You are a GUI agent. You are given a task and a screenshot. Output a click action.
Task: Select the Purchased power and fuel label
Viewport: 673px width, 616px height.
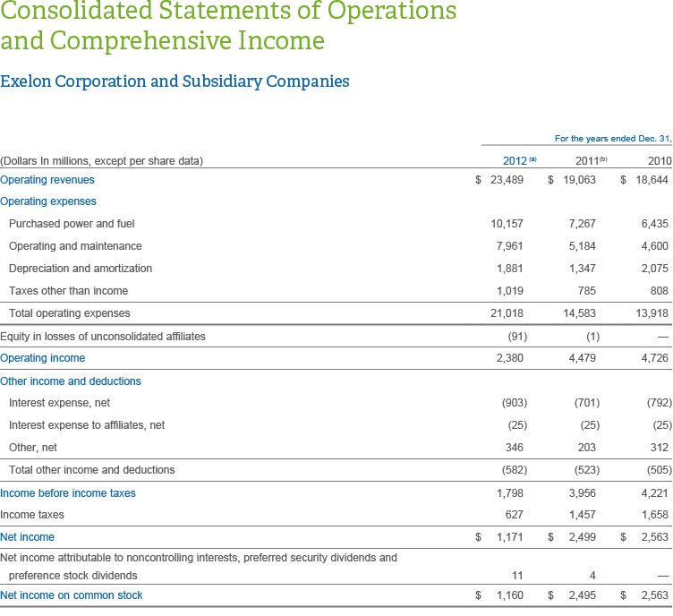point(72,224)
